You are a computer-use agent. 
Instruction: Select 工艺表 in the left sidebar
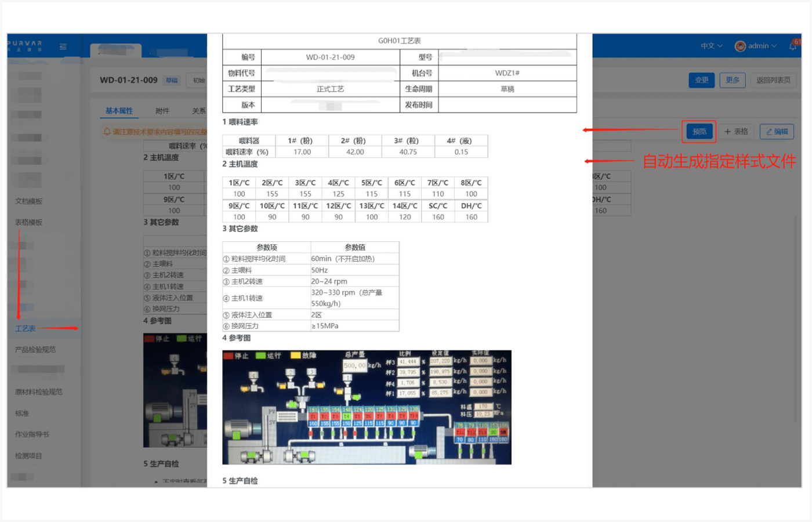(x=26, y=328)
